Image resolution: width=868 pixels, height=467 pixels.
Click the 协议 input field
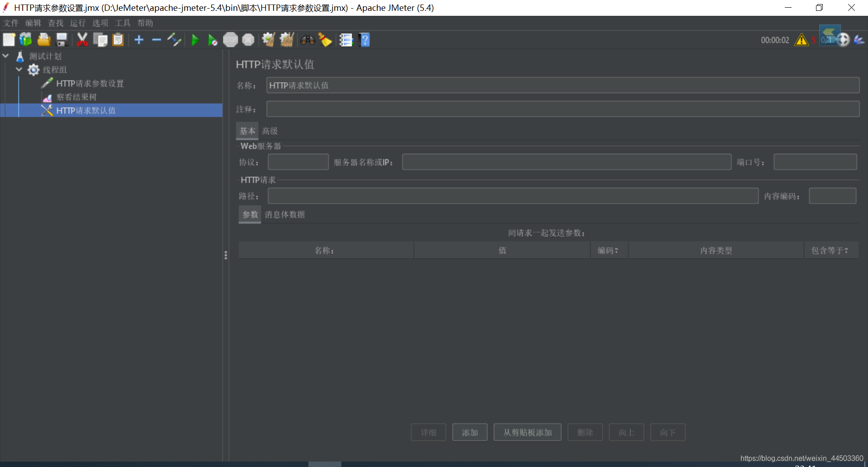point(298,162)
